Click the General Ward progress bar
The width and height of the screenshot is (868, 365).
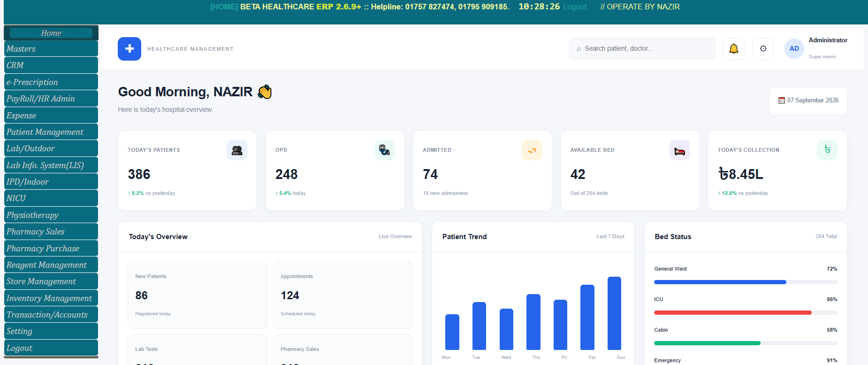tap(746, 282)
